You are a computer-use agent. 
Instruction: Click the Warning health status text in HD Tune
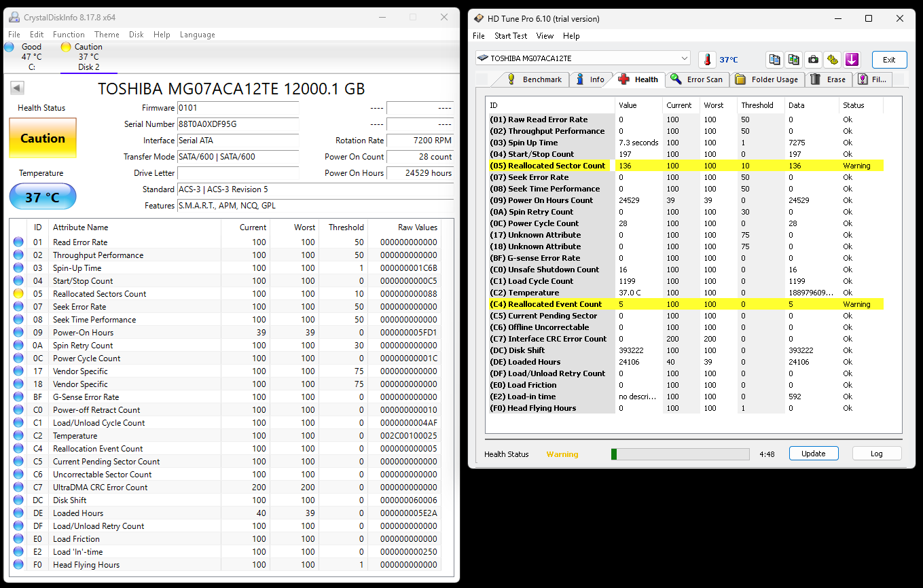[562, 454]
